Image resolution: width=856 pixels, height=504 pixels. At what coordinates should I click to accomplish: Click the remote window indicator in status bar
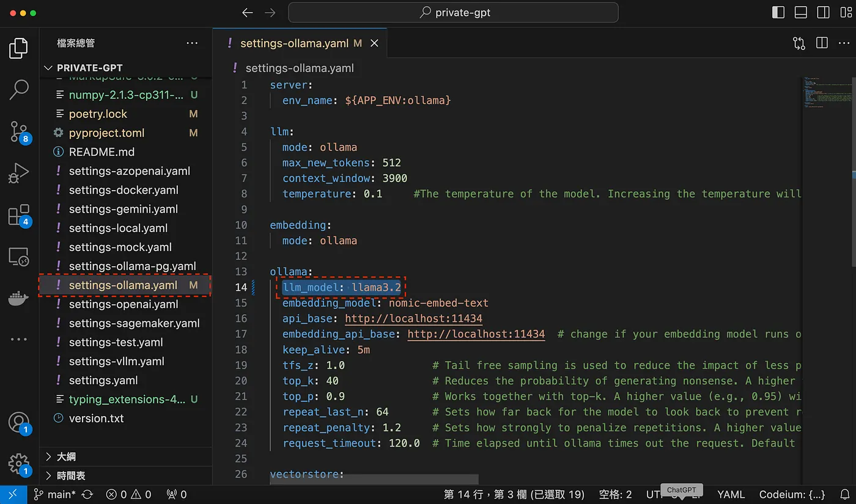(13, 494)
